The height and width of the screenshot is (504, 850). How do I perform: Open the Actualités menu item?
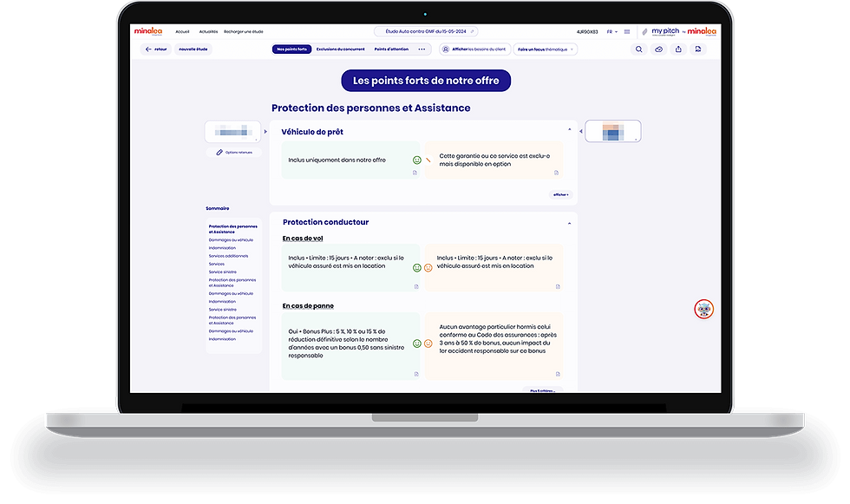(208, 31)
